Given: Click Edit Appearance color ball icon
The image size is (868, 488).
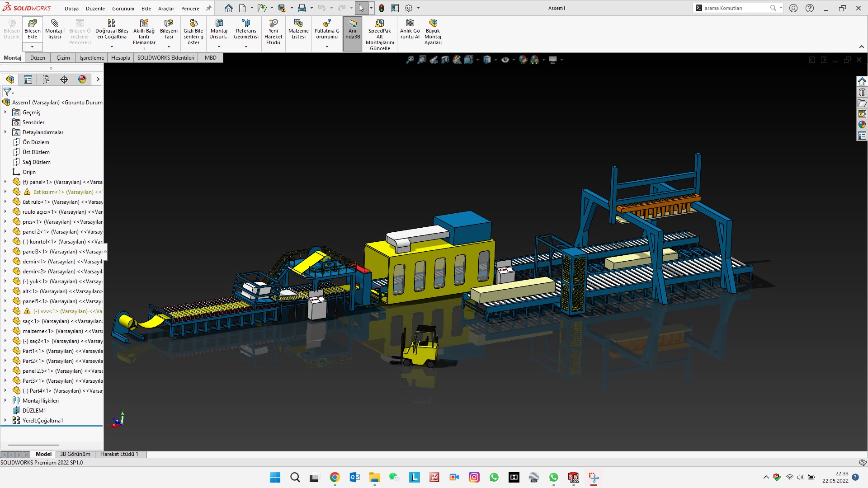Looking at the screenshot, I should coord(523,60).
